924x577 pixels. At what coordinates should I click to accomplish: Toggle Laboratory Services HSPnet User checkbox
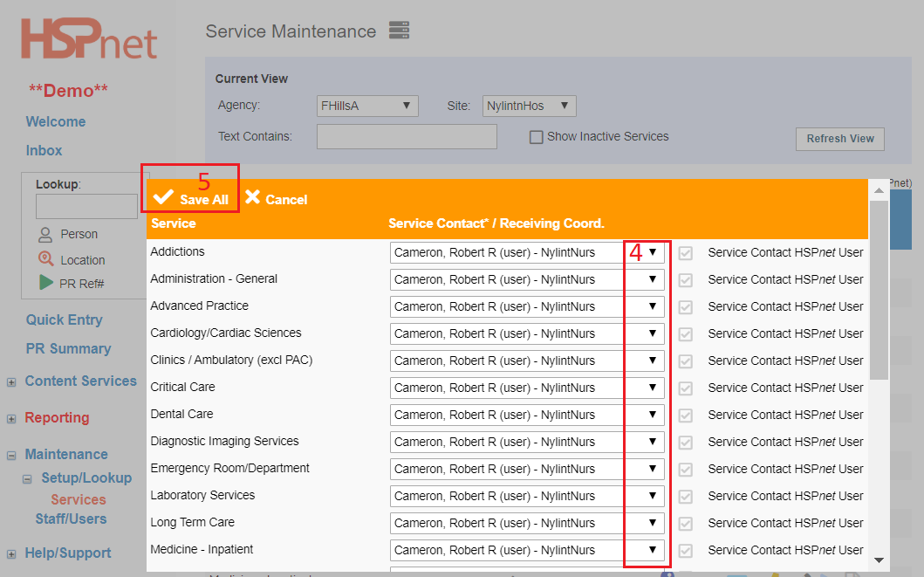pyautogui.click(x=685, y=498)
